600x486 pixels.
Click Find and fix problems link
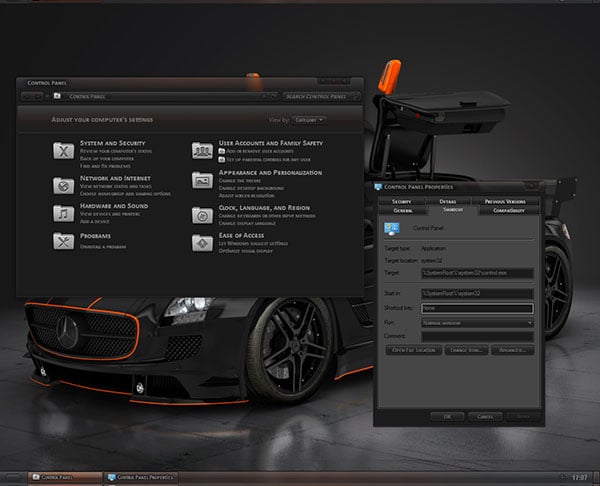tap(105, 166)
